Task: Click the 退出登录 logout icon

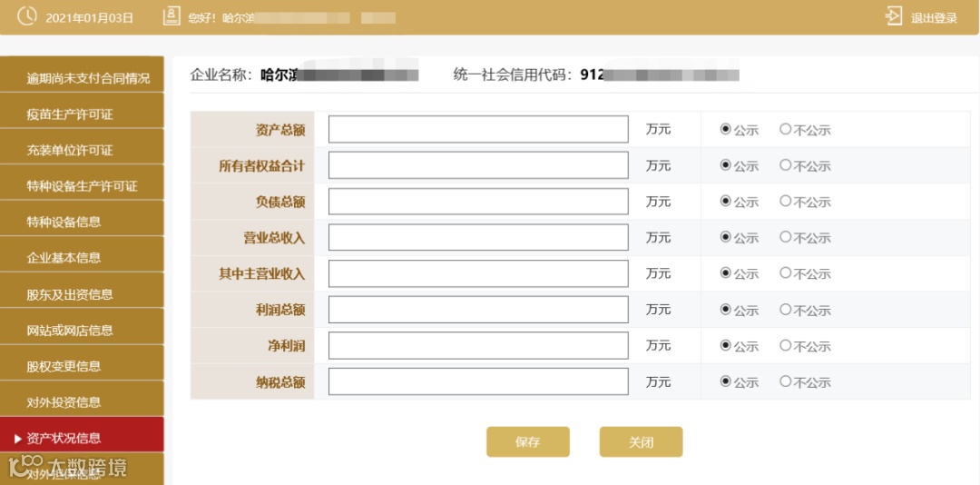Action: click(x=894, y=17)
